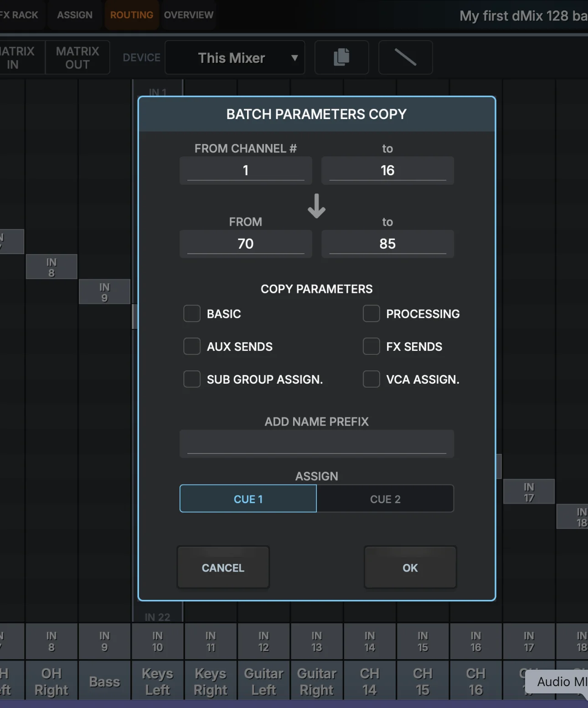Select the bottom IN 9 column header
588x708 pixels.
(x=104, y=641)
